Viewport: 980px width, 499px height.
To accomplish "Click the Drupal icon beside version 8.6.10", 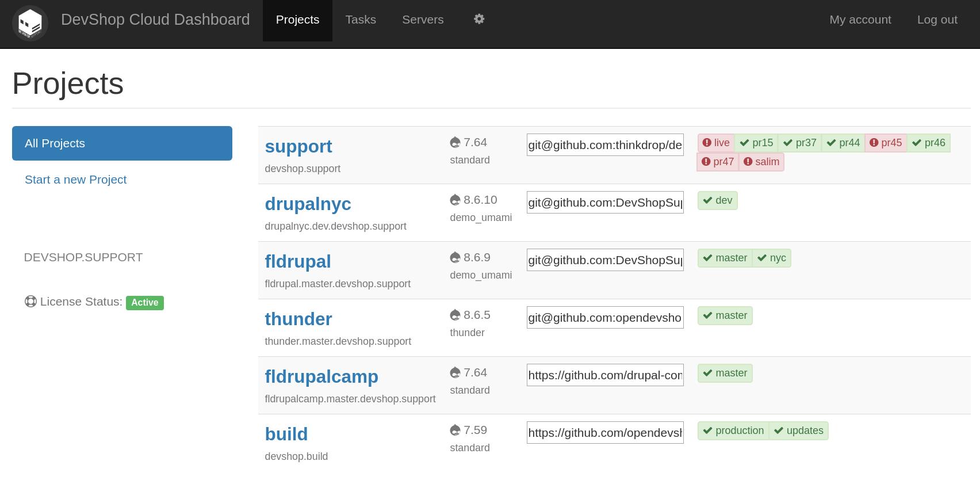I will pyautogui.click(x=455, y=200).
